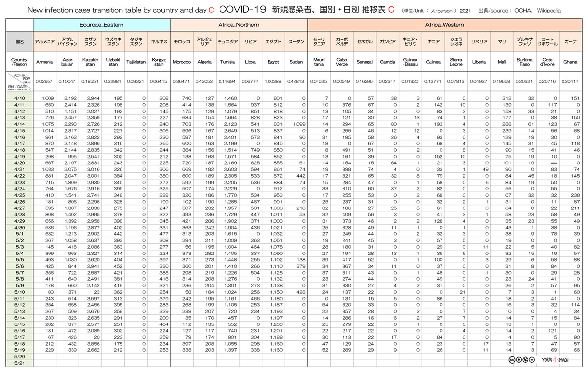The image size is (588, 370).
Task: Click the Liberia column header
Action: [x=479, y=62]
